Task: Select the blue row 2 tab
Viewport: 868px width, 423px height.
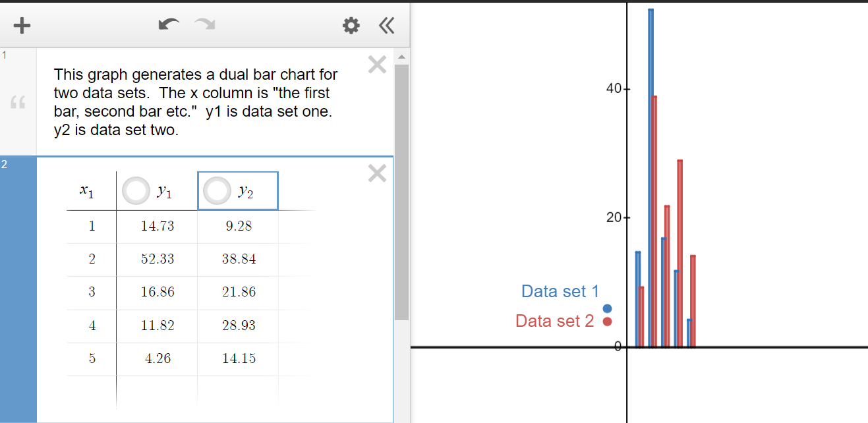Action: [18, 290]
